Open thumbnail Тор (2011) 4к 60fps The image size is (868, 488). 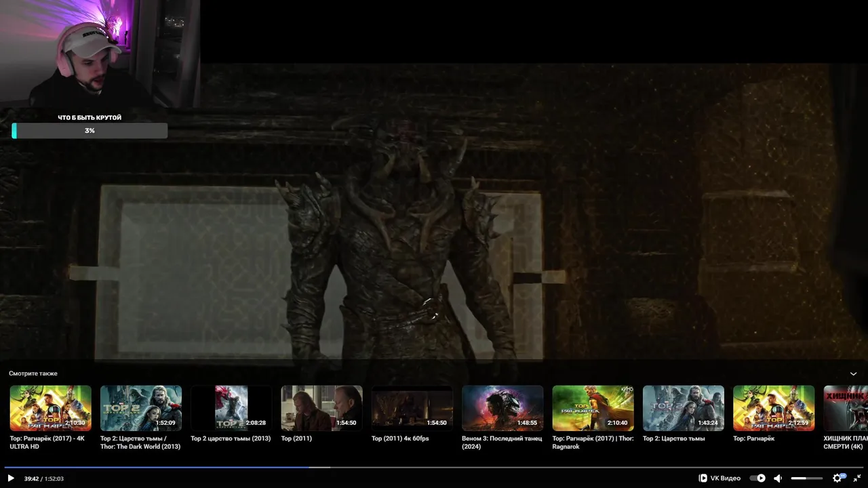pos(412,408)
